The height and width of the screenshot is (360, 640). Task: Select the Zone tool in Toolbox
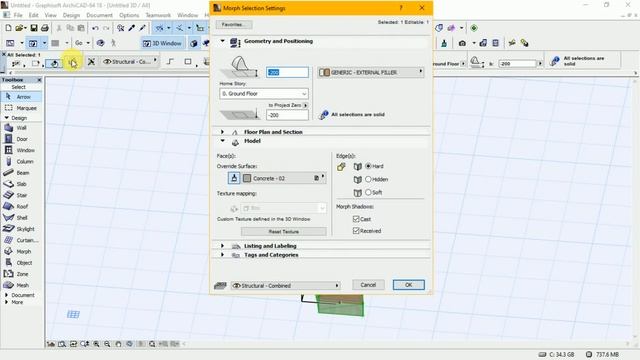22,274
